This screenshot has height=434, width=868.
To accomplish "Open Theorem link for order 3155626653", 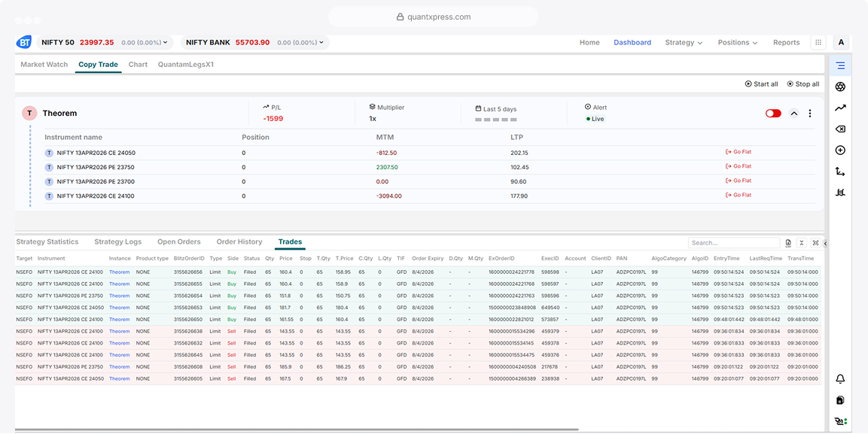I will tap(119, 308).
